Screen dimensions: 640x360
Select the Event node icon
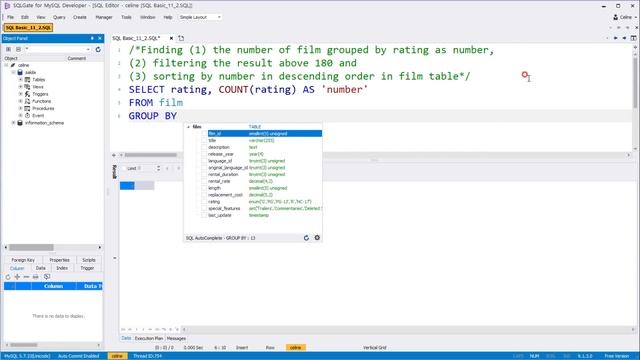point(27,116)
